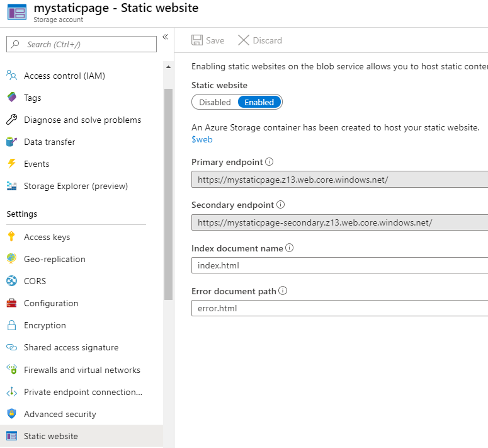
Task: Click the Discard button
Action: click(x=259, y=40)
